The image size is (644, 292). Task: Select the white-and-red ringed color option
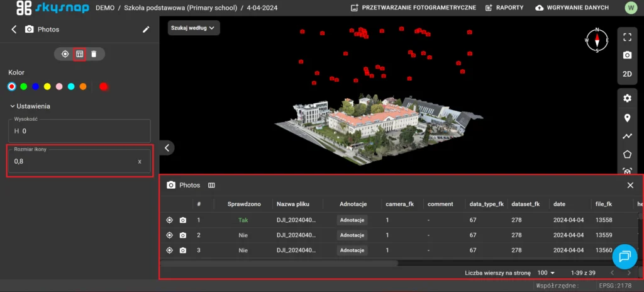pyautogui.click(x=11, y=86)
